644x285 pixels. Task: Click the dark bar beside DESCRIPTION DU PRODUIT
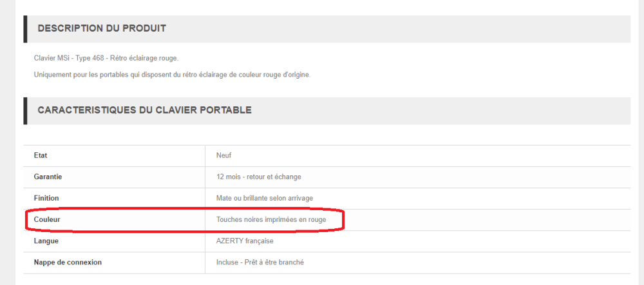(x=25, y=29)
